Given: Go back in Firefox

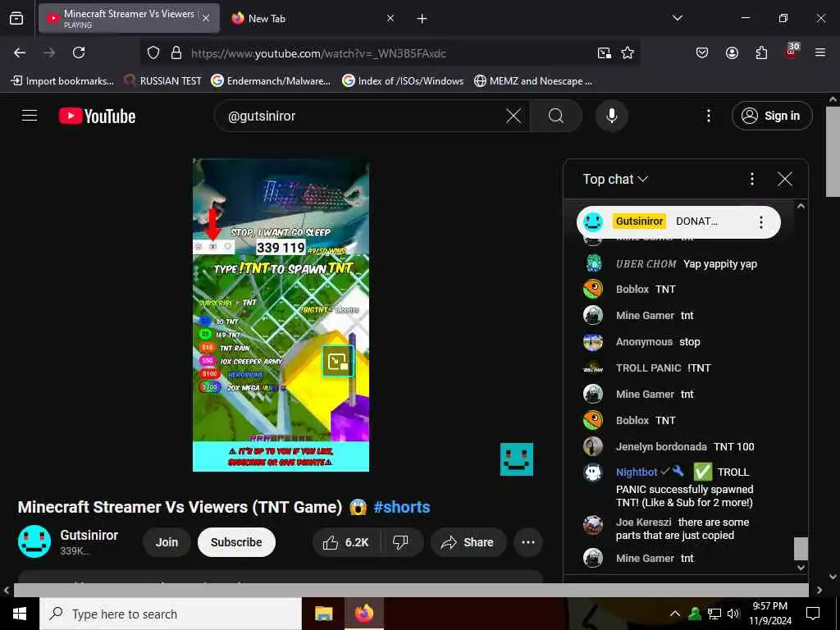Looking at the screenshot, I should pyautogui.click(x=20, y=52).
